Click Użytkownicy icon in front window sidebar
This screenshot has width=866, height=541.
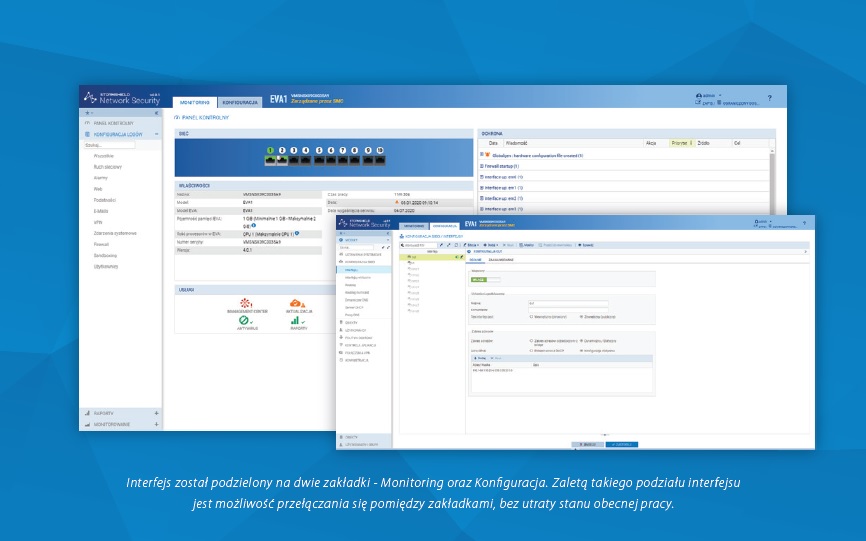pos(341,330)
